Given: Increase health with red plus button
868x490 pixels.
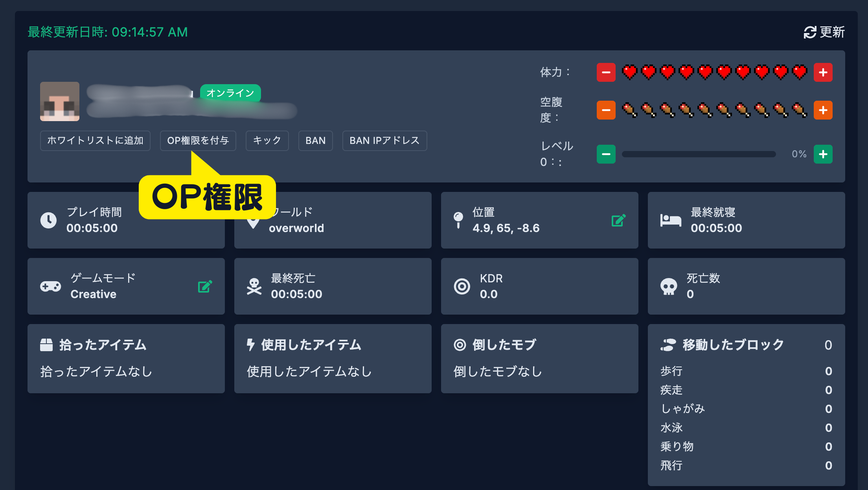Looking at the screenshot, I should pos(823,72).
